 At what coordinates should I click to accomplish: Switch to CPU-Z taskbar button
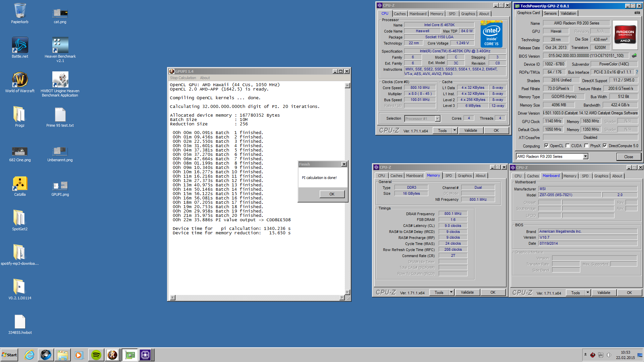pyautogui.click(x=146, y=355)
